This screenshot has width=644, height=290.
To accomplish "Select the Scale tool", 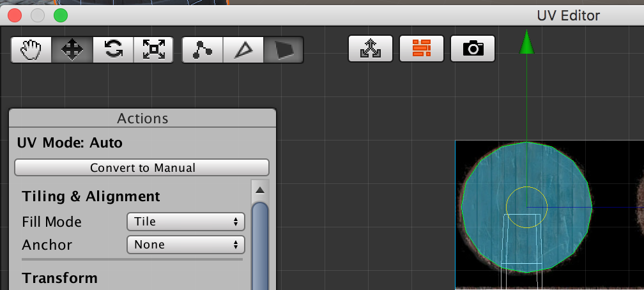I will (x=153, y=50).
